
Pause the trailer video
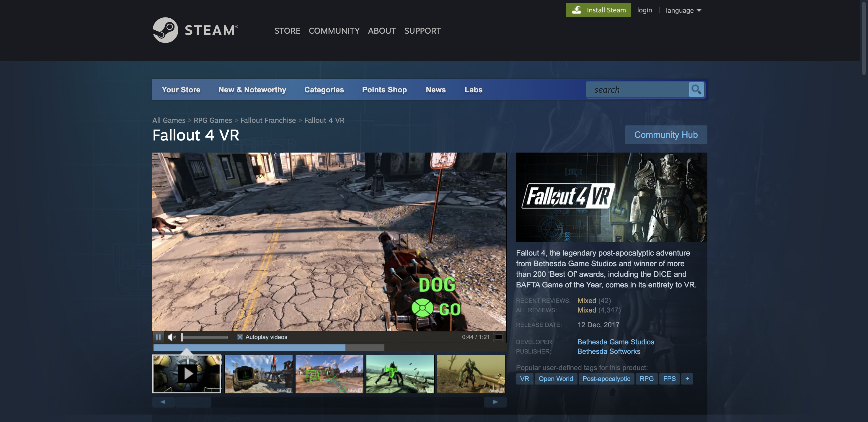[x=158, y=337]
